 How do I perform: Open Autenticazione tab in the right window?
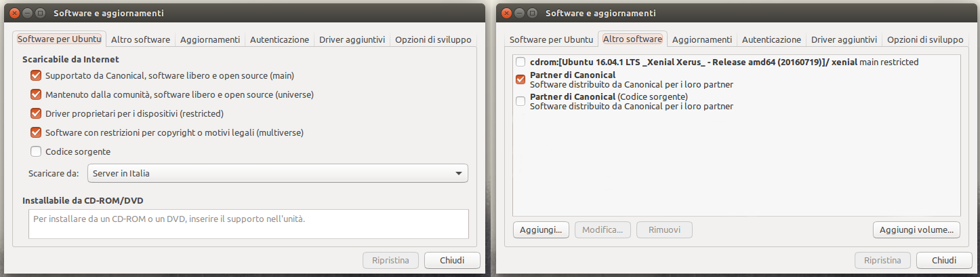[x=771, y=39]
